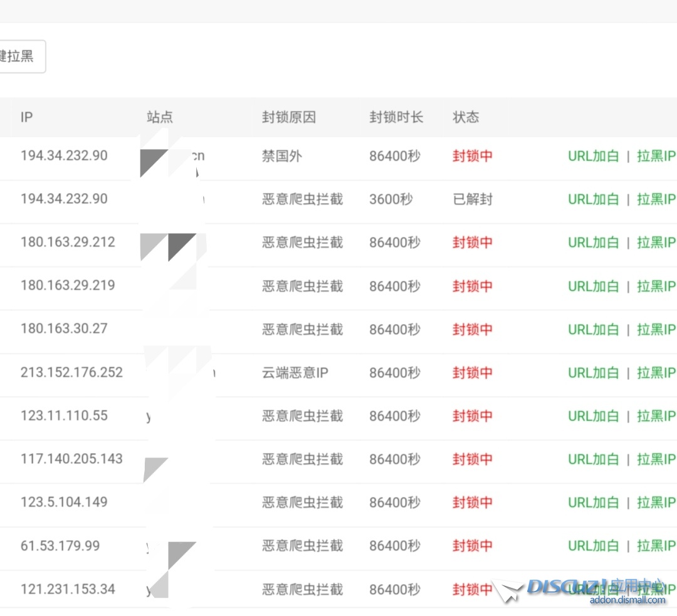This screenshot has height=616, width=677.
Task: Click URL加白 in the 已解封 3600秒 row
Action: point(594,199)
